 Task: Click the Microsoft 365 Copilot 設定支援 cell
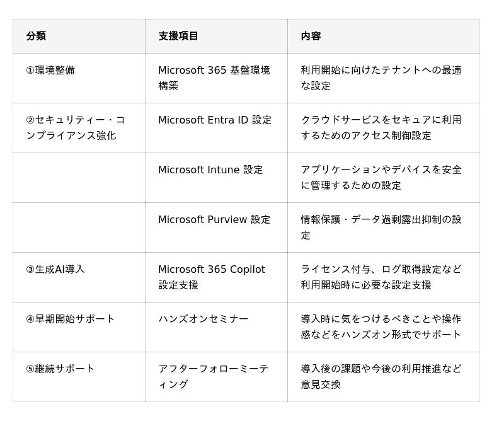[212, 277]
